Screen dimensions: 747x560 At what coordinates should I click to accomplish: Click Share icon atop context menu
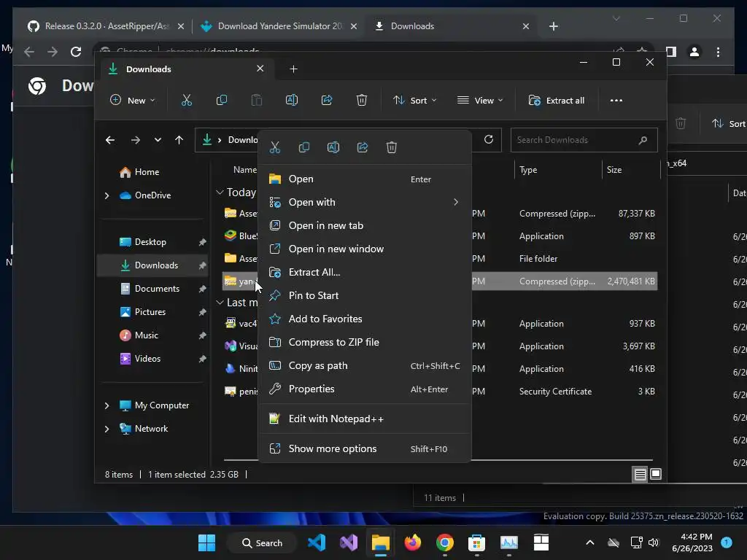363,147
